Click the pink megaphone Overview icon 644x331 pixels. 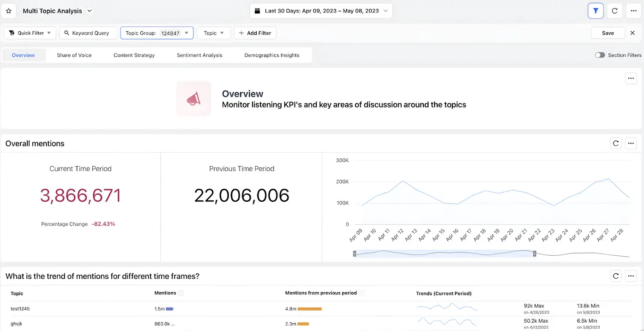pos(193,99)
